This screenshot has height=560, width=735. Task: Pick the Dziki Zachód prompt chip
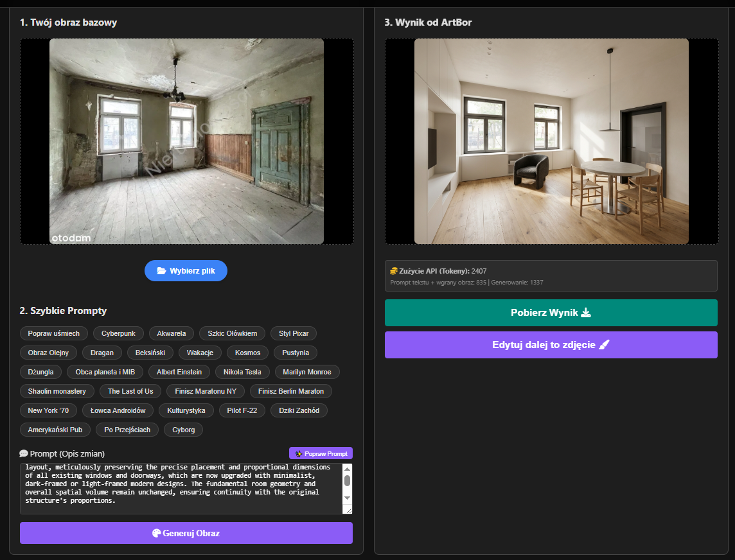(299, 410)
